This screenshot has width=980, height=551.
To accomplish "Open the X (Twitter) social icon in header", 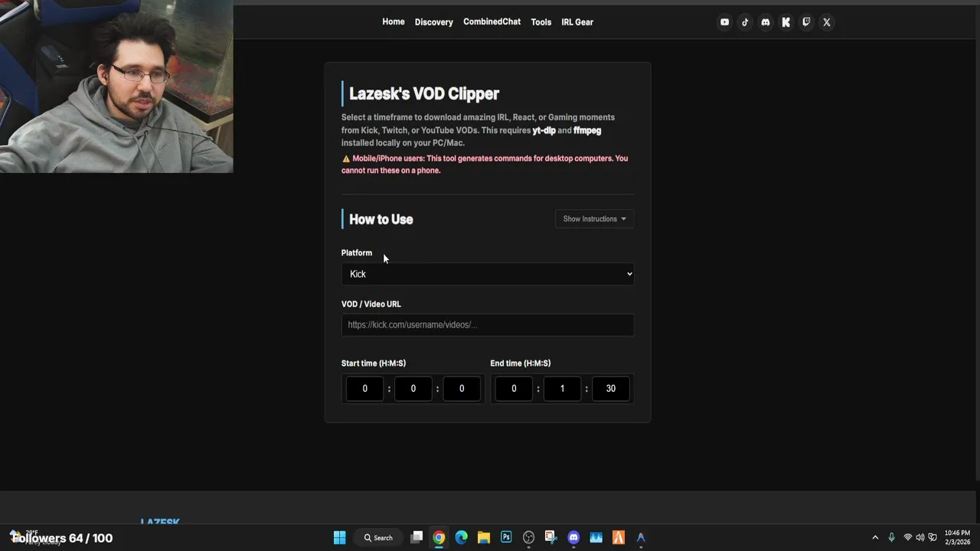I will point(826,22).
